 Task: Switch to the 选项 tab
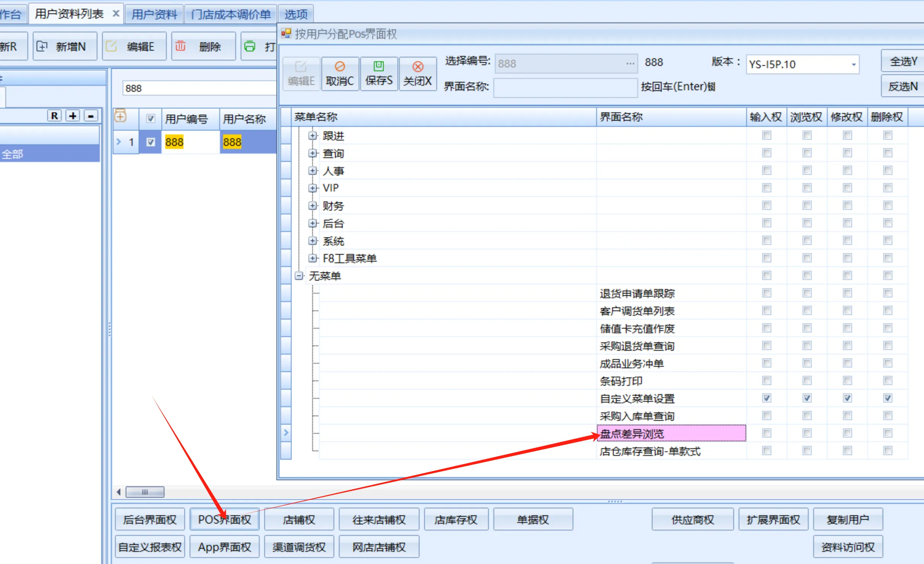[x=295, y=13]
